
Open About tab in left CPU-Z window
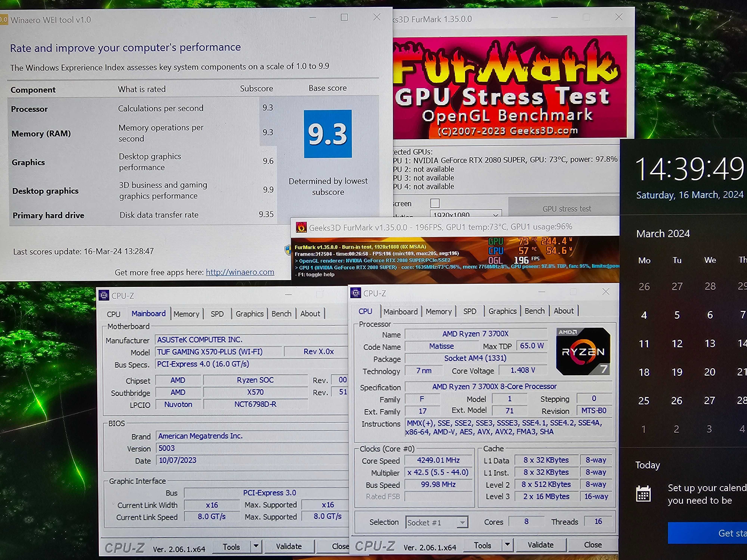click(310, 314)
